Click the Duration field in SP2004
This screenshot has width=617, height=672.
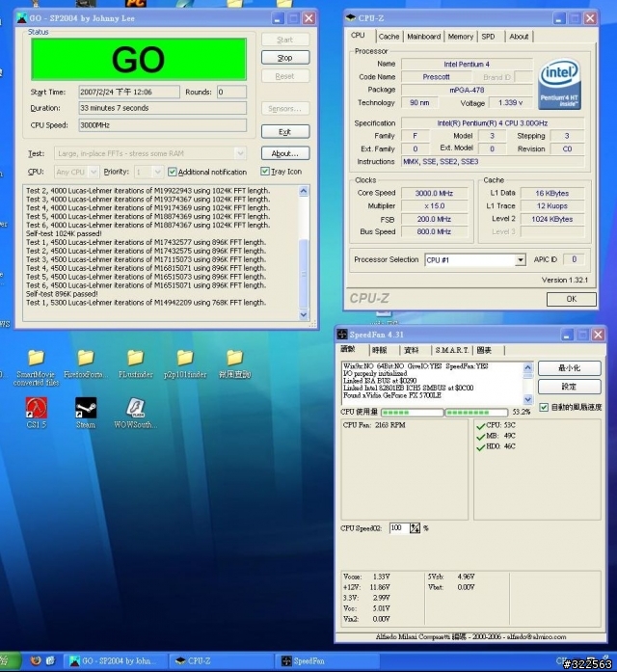click(x=163, y=108)
